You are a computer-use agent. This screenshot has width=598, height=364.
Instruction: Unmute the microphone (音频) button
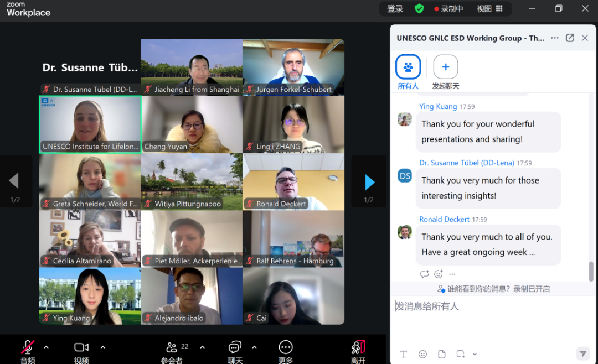pyautogui.click(x=27, y=348)
